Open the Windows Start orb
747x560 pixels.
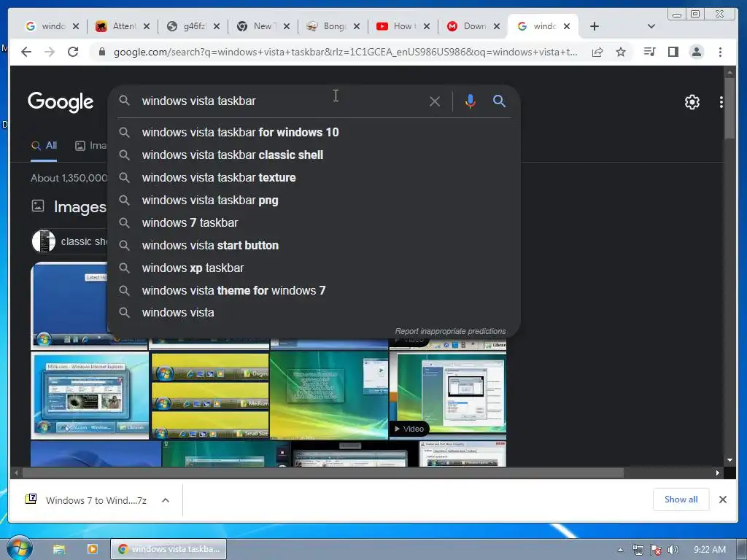point(20,548)
